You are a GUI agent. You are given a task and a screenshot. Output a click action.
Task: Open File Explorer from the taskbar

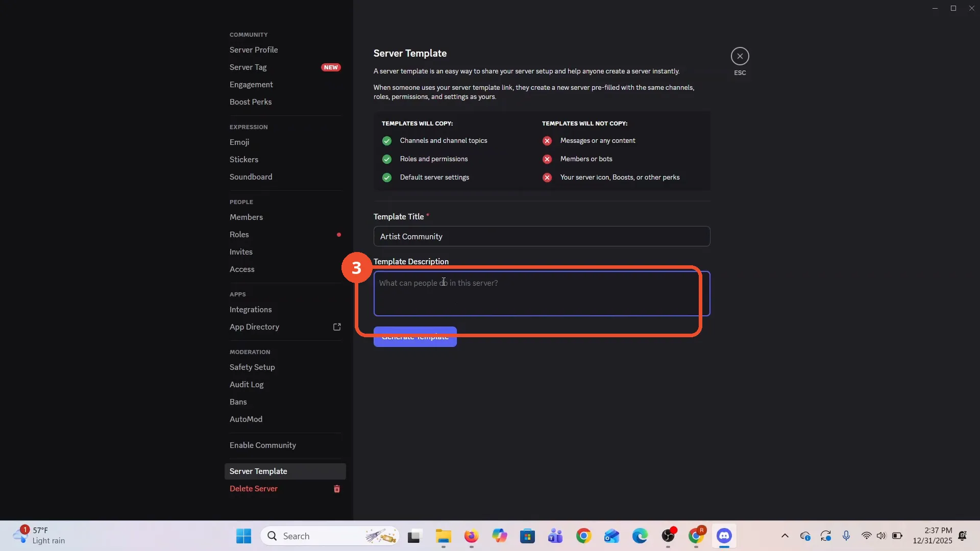pyautogui.click(x=443, y=536)
